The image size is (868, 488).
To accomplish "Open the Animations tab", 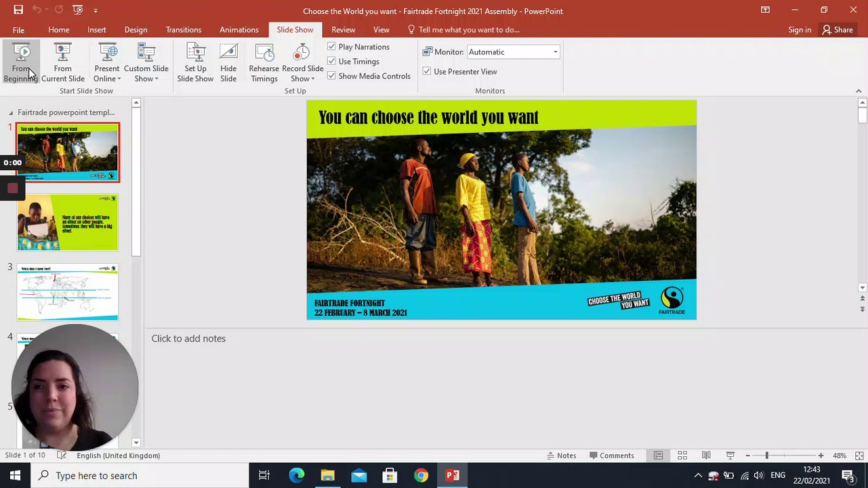I will [x=239, y=30].
